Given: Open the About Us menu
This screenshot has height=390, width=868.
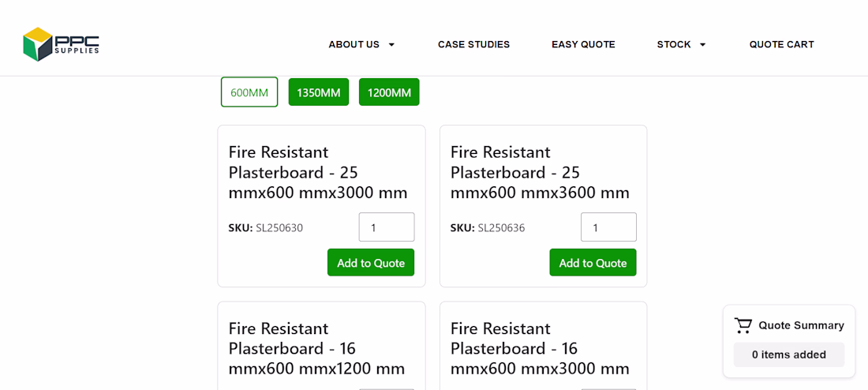Looking at the screenshot, I should coord(354,45).
